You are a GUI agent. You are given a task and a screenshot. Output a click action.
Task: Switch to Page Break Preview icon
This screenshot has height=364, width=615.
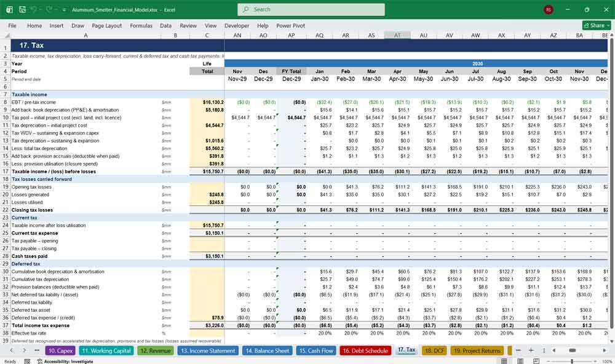pyautogui.click(x=536, y=362)
